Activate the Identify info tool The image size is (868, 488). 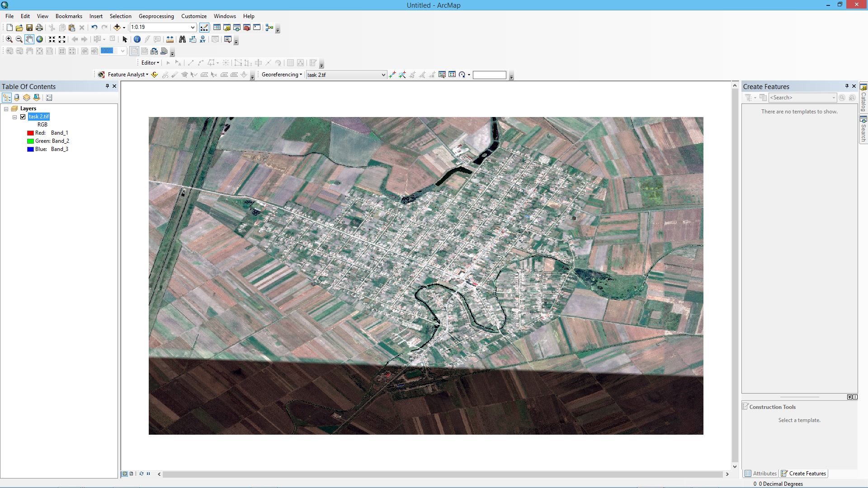click(137, 39)
